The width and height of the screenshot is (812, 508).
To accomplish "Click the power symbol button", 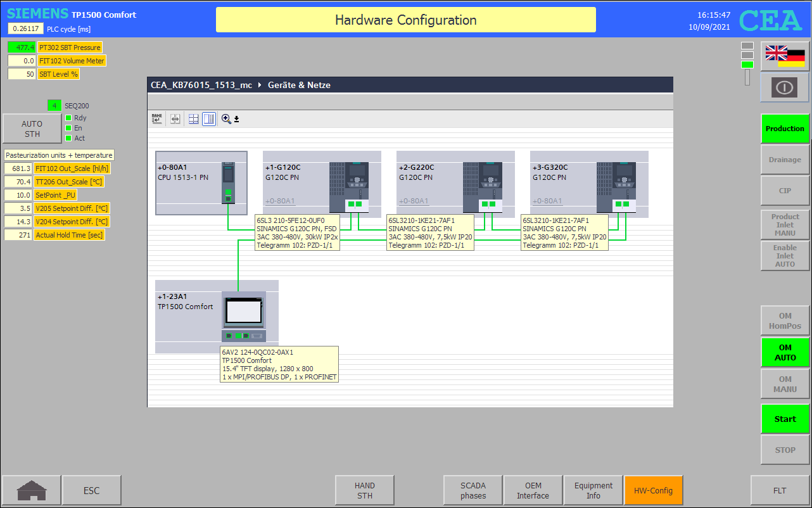I will [785, 87].
